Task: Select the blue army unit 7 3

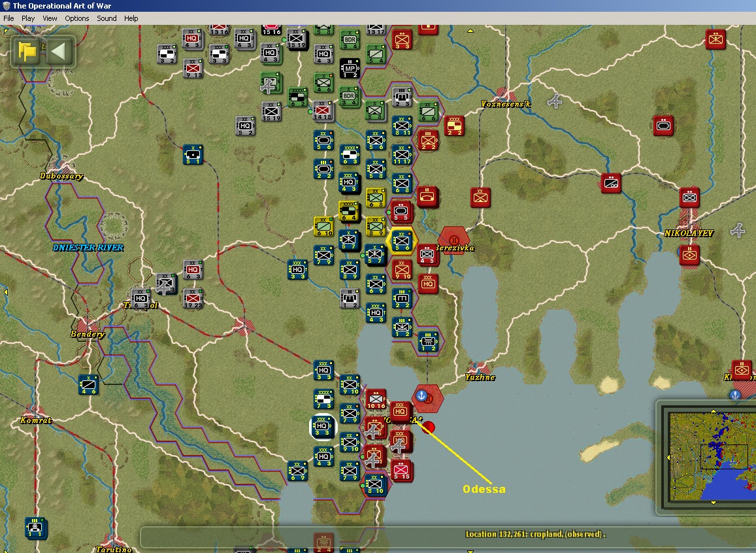Action: (x=323, y=399)
